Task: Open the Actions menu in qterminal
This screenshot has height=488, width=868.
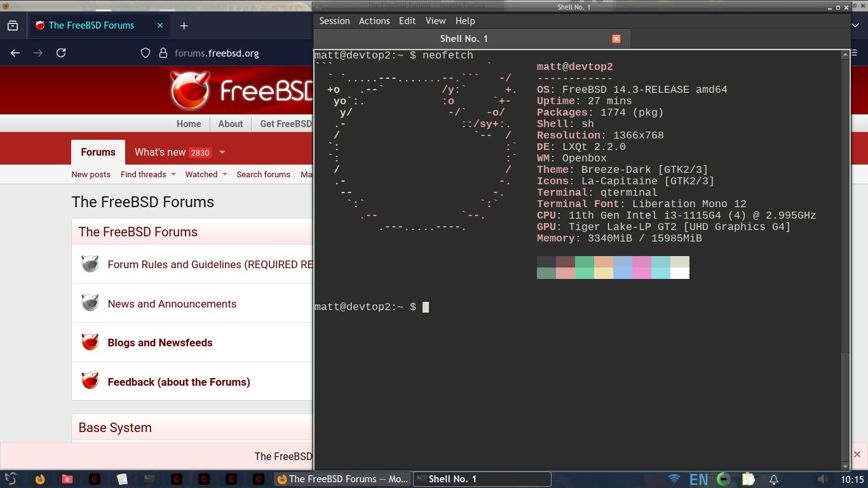Action: click(374, 21)
